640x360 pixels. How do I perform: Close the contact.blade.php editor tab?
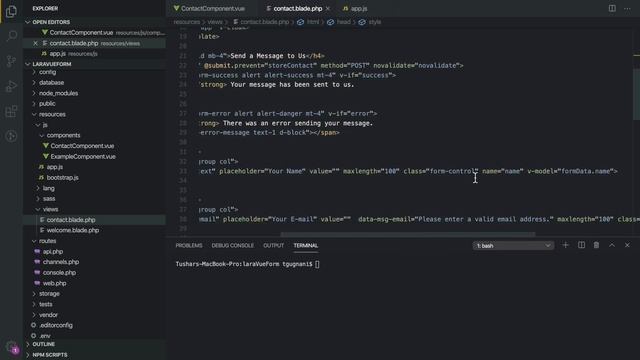pos(328,8)
